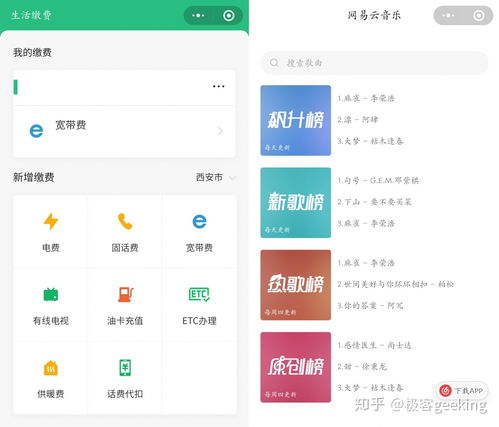Open the 热歌榜 chart cover
This screenshot has height=427, width=499.
click(x=296, y=285)
